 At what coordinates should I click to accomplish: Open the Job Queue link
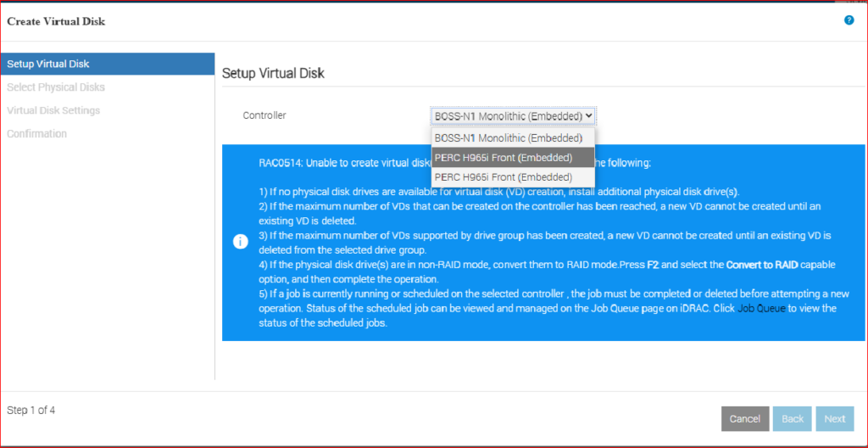761,309
